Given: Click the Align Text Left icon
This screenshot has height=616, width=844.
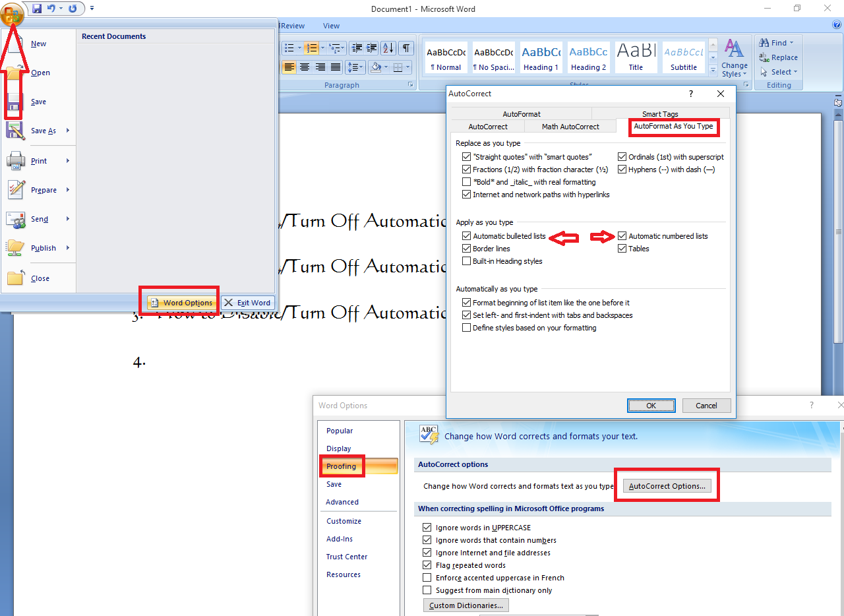Looking at the screenshot, I should 289,67.
